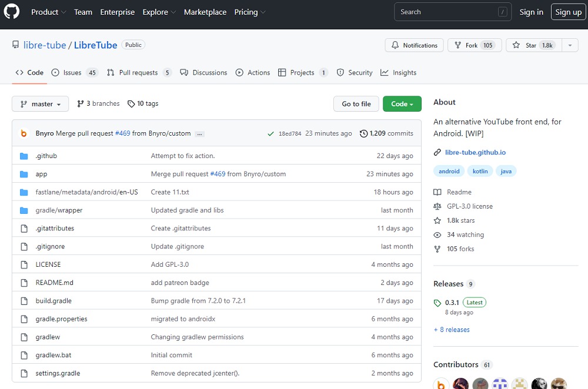Open the Security tab

(x=355, y=73)
